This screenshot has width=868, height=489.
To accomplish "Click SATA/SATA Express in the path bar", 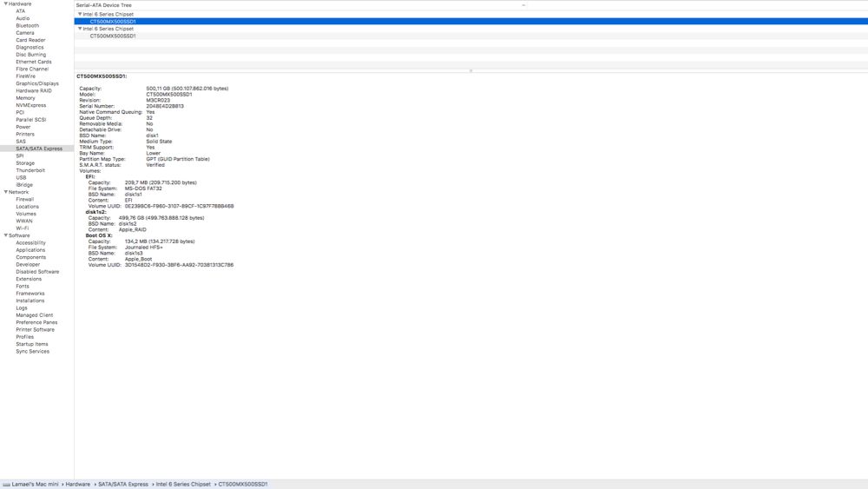I will coord(123,484).
